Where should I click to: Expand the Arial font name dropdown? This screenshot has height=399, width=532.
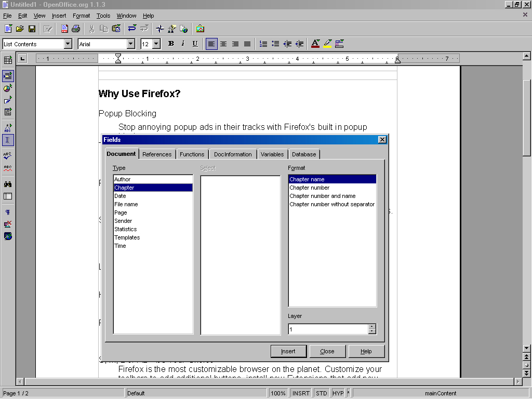click(x=131, y=44)
